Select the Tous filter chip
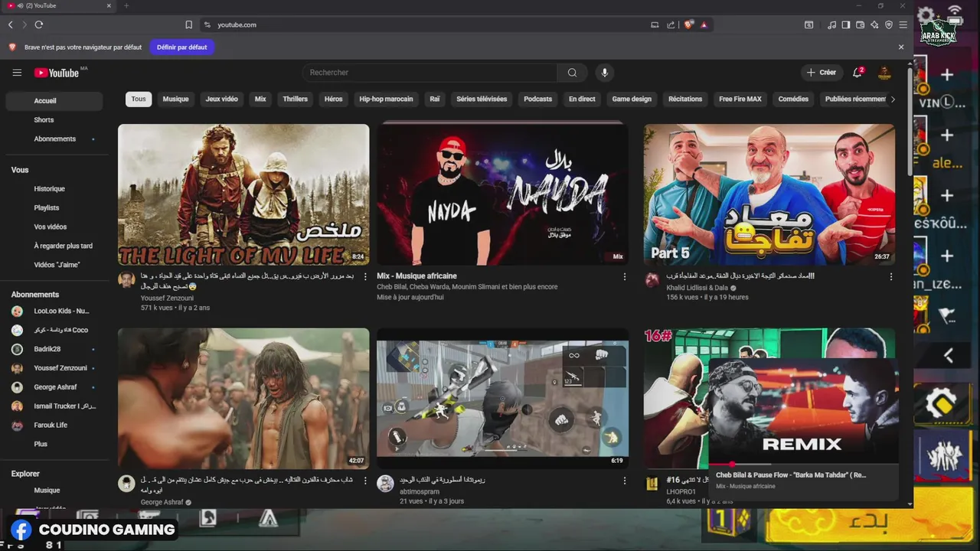This screenshot has width=980, height=551. 139,99
